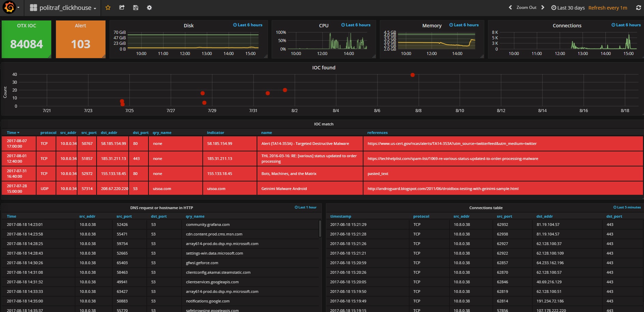The height and width of the screenshot is (312, 644).
Task: Shift time range backward with left arrow
Action: click(x=510, y=8)
